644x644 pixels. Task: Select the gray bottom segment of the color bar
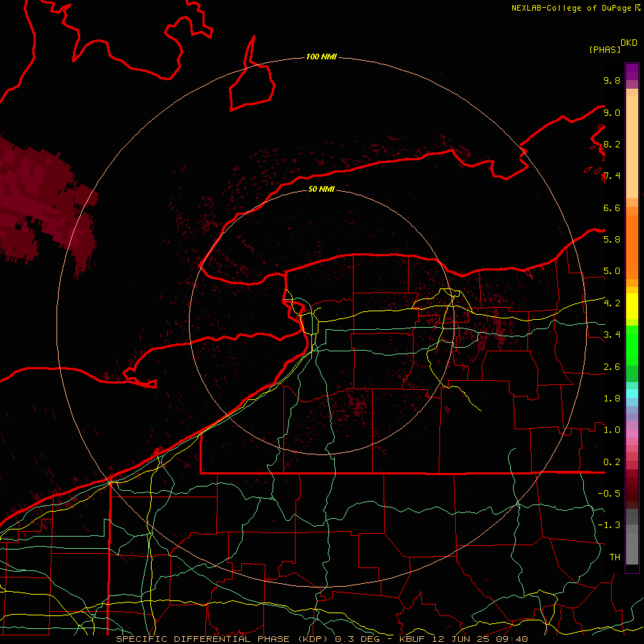[632, 548]
